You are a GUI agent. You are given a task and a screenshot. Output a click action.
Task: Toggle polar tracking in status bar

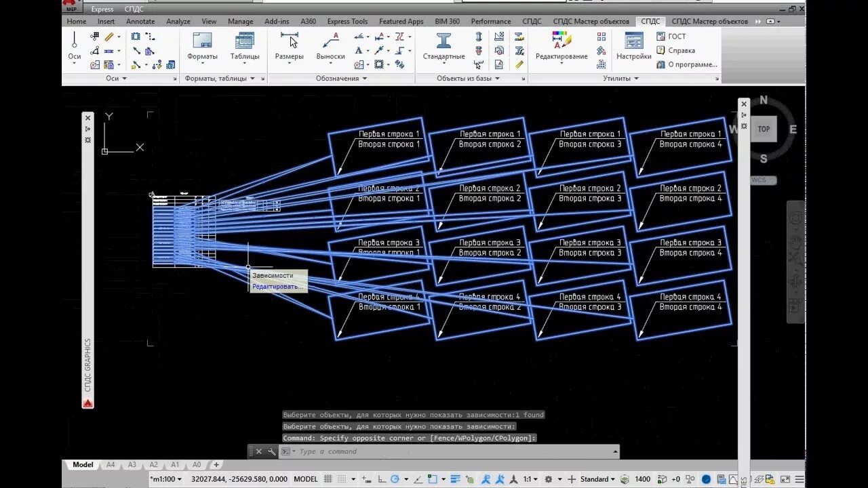(395, 479)
